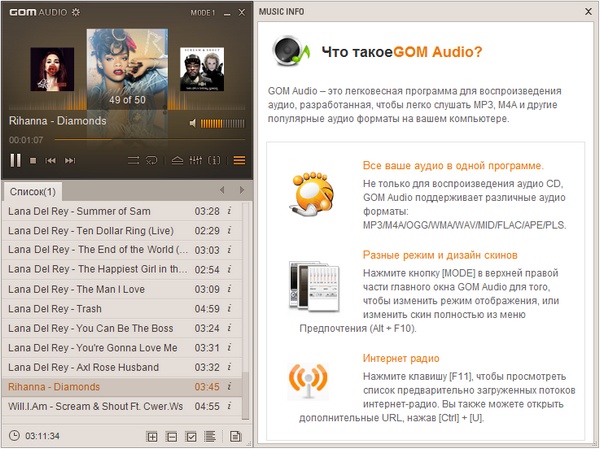The height and width of the screenshot is (449, 600).
Task: Select Lana Del Rey - Ten Dollar Ring (Live)
Action: [x=122, y=231]
